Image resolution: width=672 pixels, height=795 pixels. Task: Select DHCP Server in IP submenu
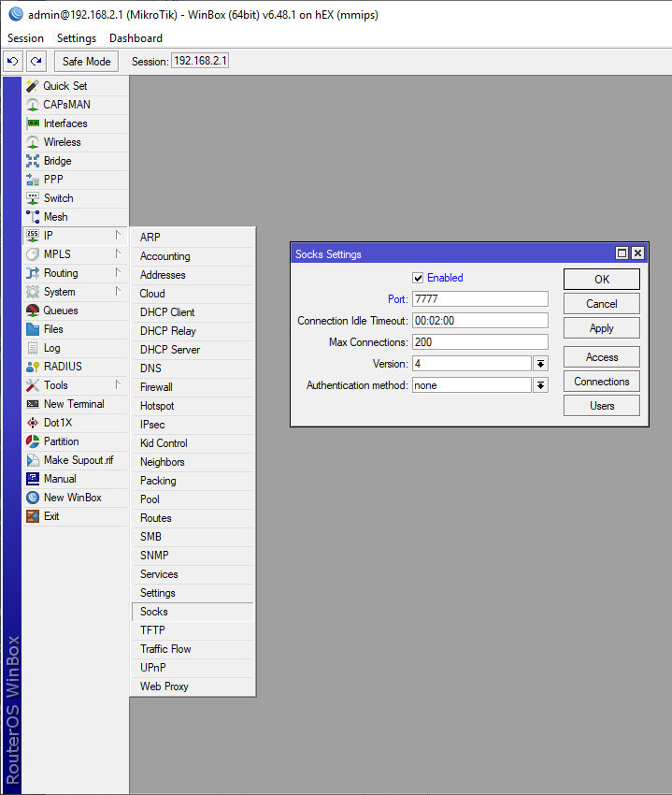point(193,350)
